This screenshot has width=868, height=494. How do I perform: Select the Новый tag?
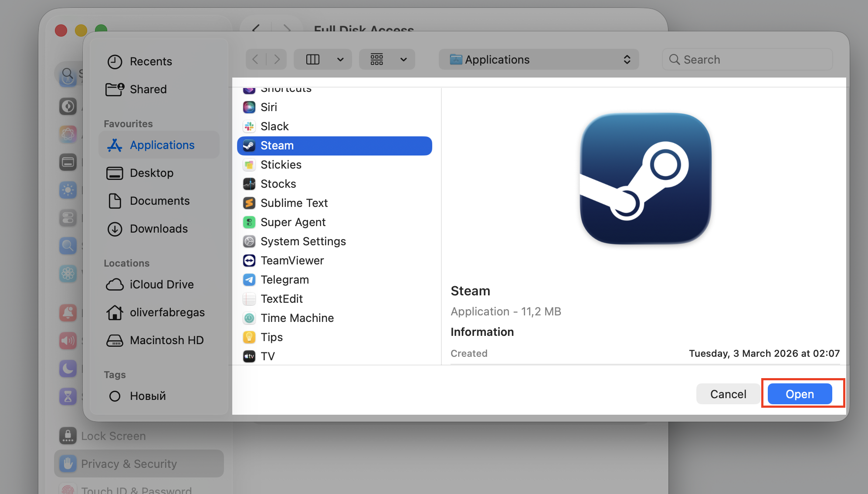pos(159,396)
